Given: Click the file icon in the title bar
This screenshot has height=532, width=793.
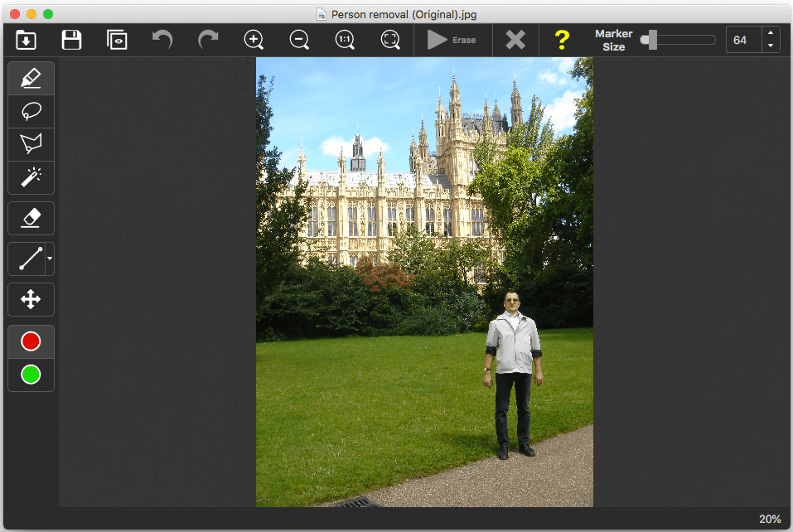Looking at the screenshot, I should pos(322,14).
